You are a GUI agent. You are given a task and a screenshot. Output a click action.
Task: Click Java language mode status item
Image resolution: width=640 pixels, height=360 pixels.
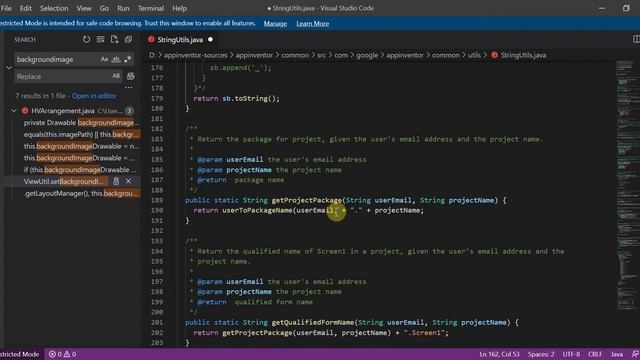pyautogui.click(x=617, y=354)
